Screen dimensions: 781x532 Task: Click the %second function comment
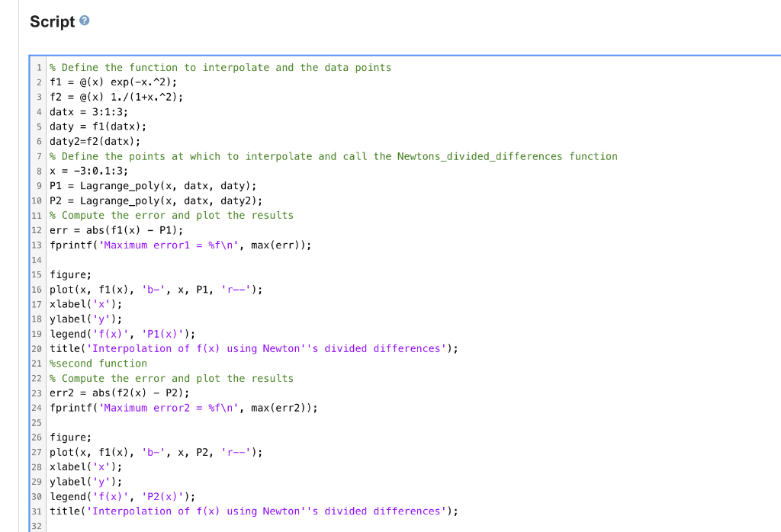(x=95, y=363)
